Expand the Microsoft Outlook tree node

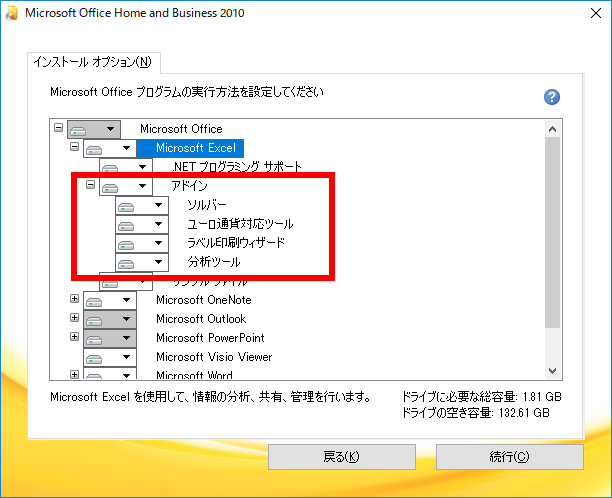click(75, 317)
